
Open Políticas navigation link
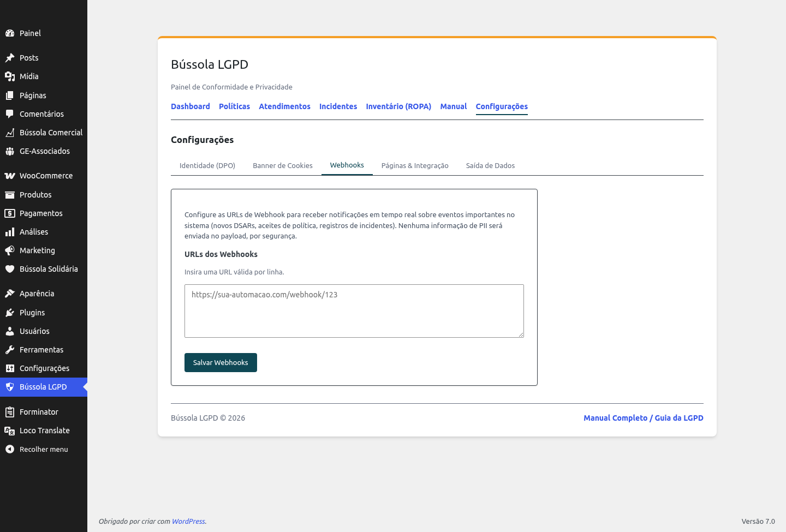pos(234,106)
